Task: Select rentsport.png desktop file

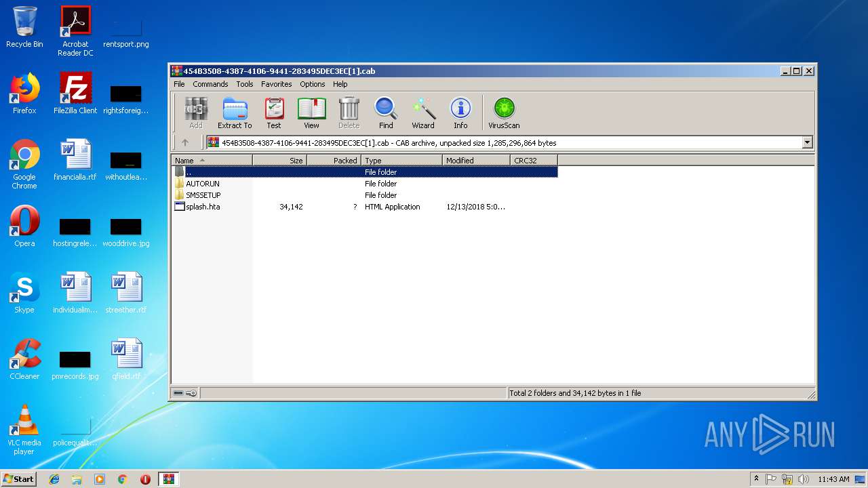Action: tap(126, 31)
